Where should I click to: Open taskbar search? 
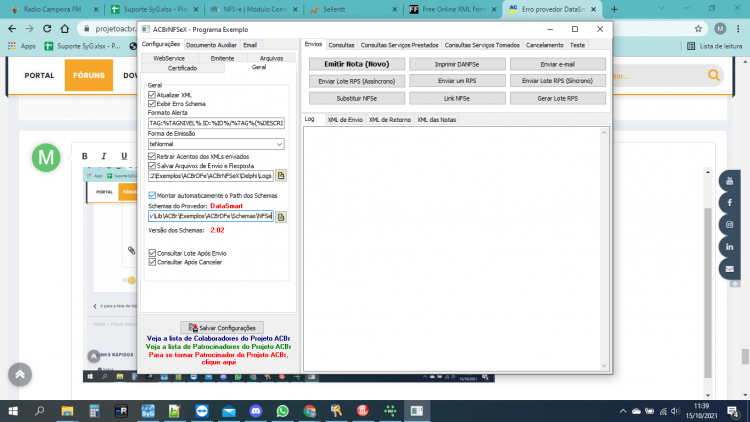point(40,411)
